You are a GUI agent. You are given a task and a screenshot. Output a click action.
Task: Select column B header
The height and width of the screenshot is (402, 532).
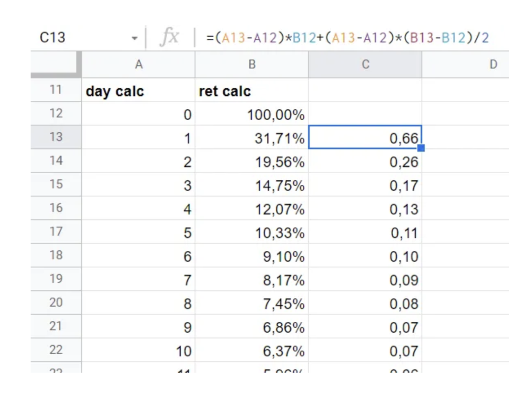pos(252,64)
